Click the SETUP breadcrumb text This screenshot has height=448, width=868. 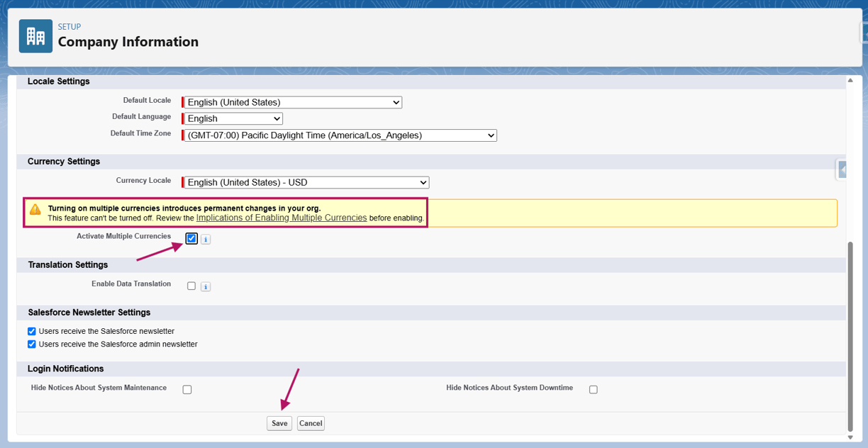[x=69, y=27]
